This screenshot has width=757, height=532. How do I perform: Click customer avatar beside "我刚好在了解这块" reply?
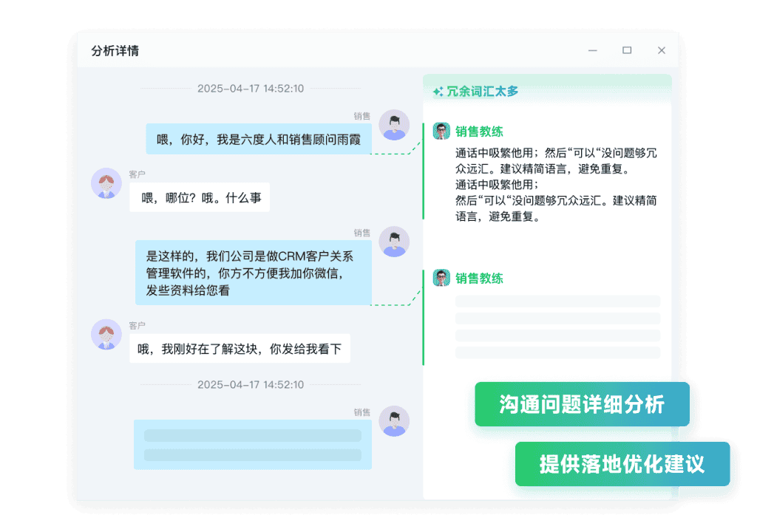point(106,334)
